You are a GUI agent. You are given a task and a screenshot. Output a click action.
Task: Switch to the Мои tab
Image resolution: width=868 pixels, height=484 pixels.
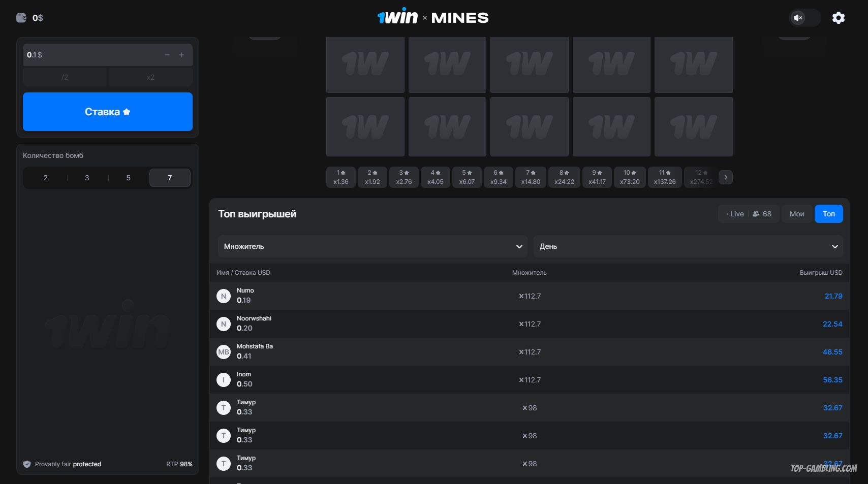(797, 214)
